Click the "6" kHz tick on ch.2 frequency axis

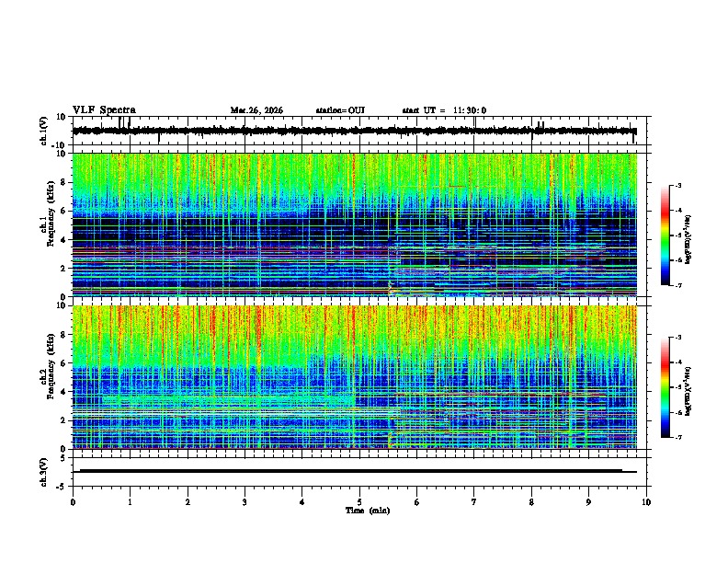[x=64, y=363]
